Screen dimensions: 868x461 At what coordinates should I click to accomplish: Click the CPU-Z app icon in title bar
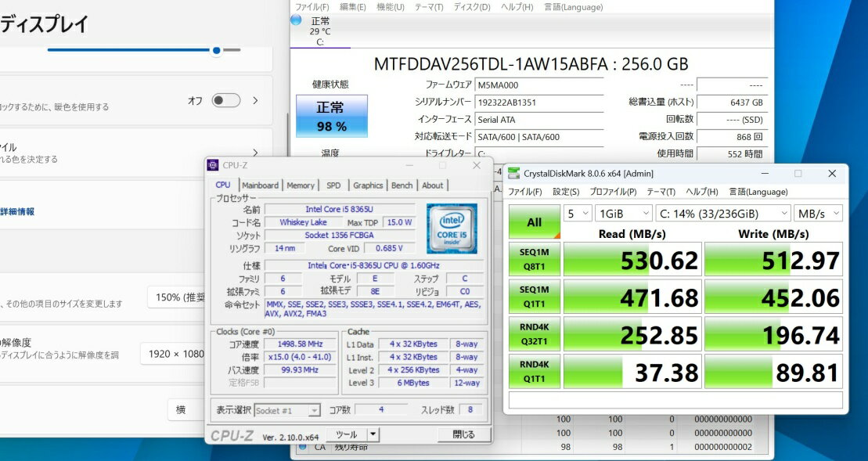click(x=213, y=165)
